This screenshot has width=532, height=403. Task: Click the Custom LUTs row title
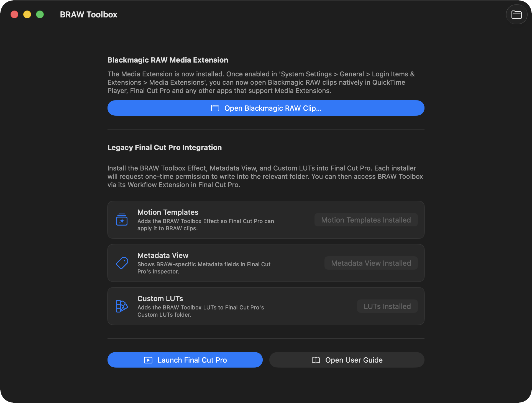click(160, 299)
